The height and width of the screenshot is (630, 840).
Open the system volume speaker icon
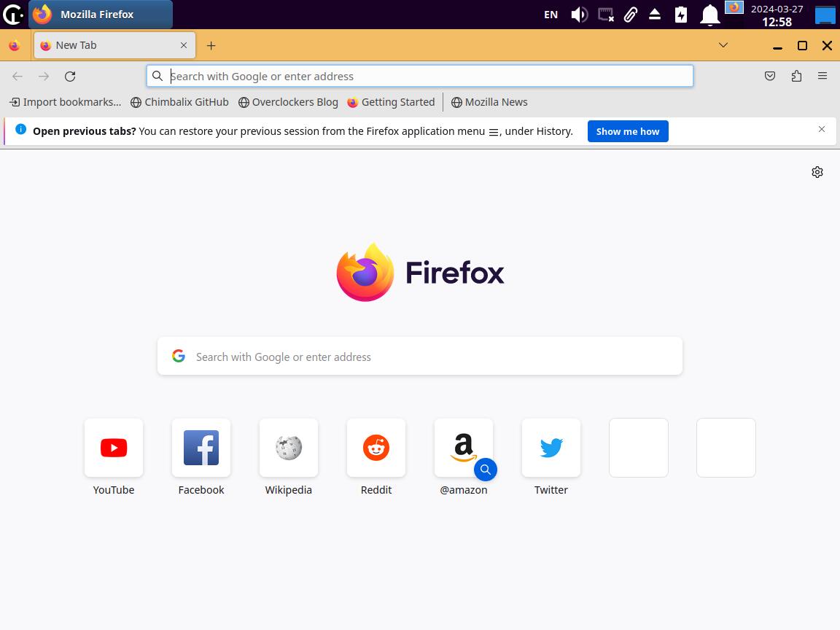[x=579, y=15]
